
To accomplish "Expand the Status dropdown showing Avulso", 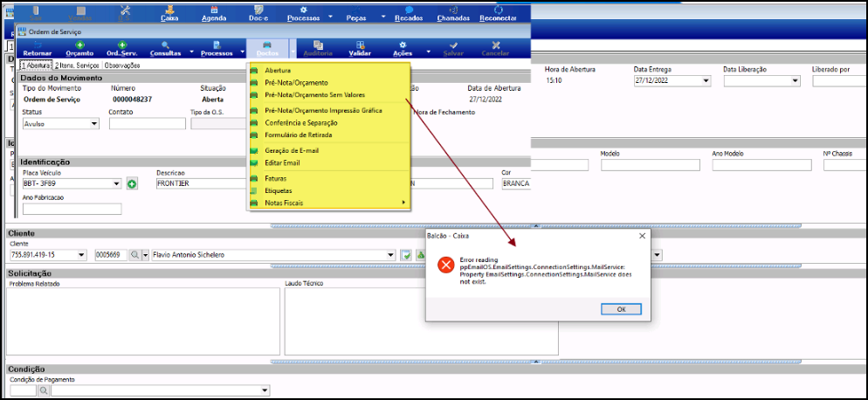I will [x=94, y=124].
